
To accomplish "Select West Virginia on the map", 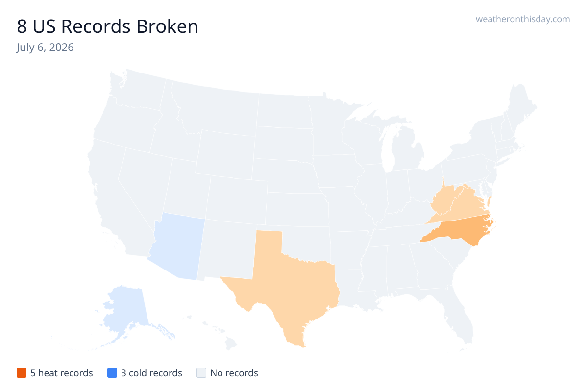I will point(443,201).
